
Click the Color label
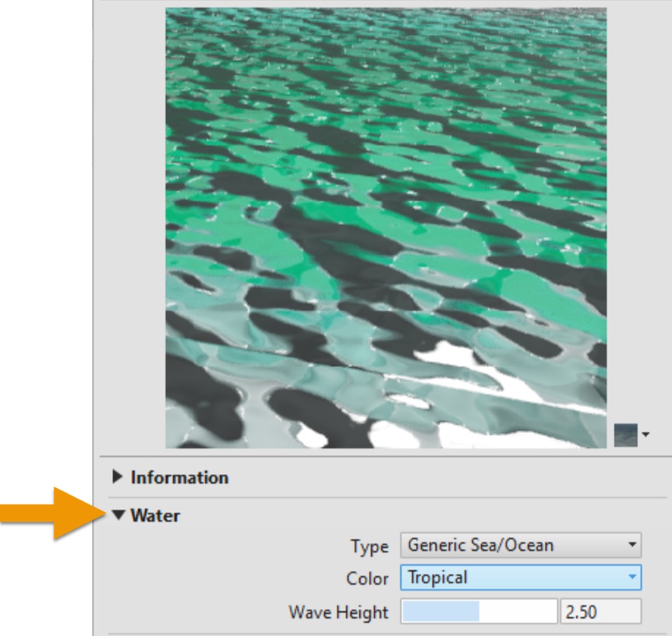(x=367, y=578)
